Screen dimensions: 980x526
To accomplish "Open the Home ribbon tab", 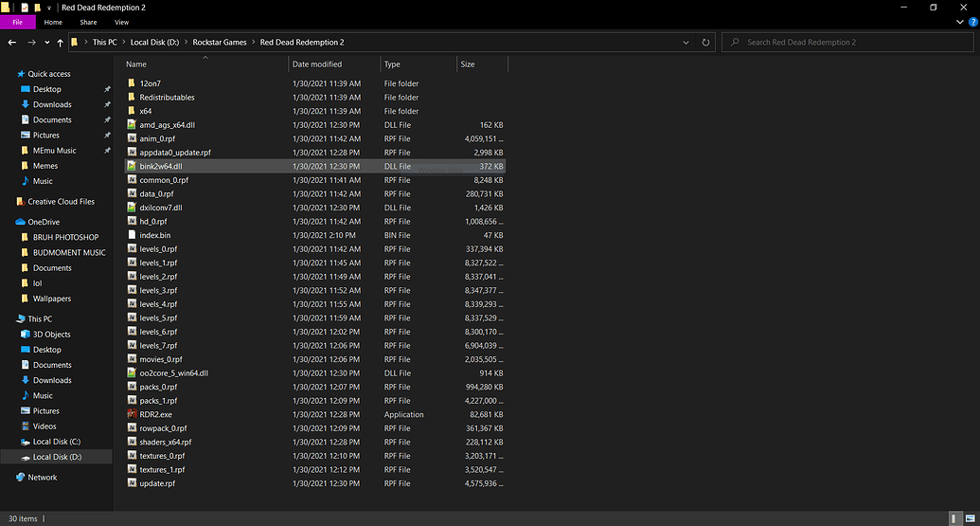I will click(53, 22).
